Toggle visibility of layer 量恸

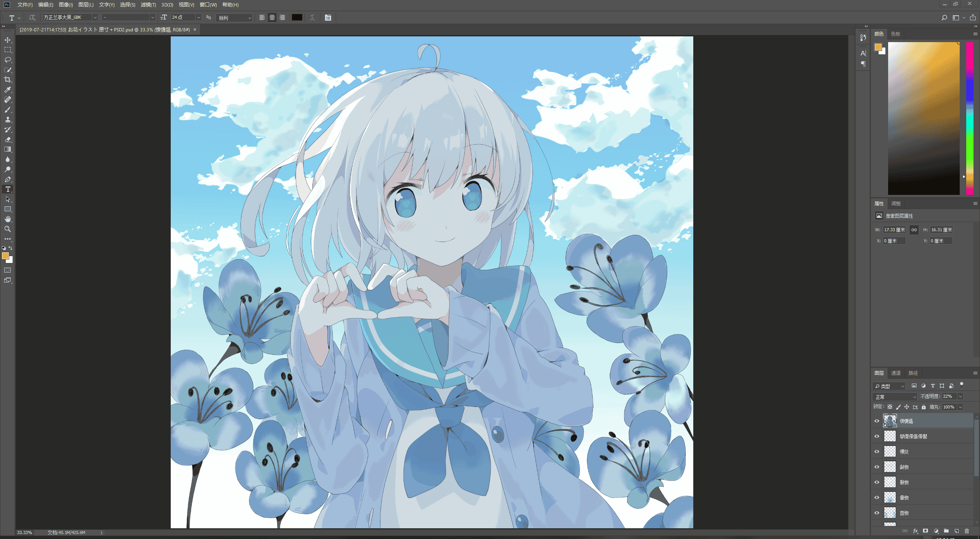[877, 497]
